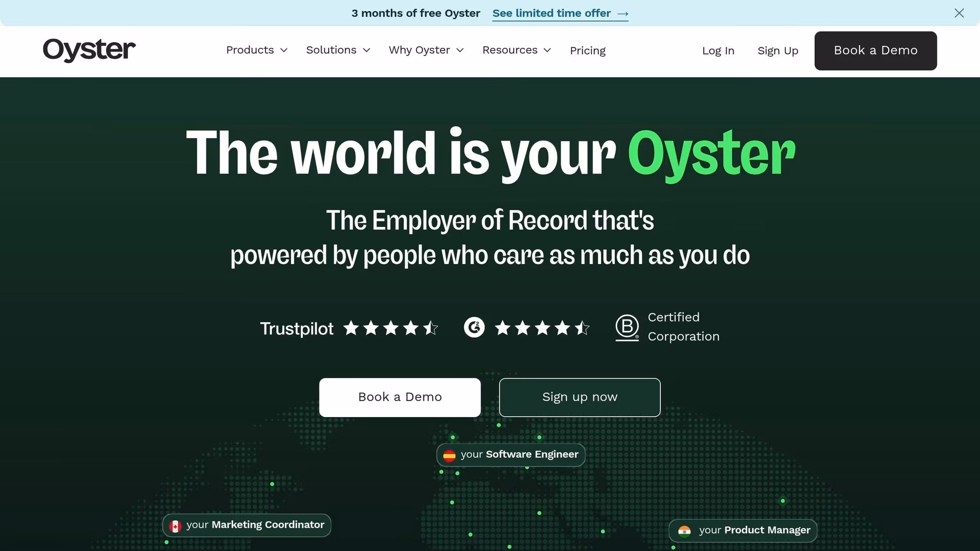
Task: Go to the Pricing page
Action: pyautogui.click(x=587, y=50)
